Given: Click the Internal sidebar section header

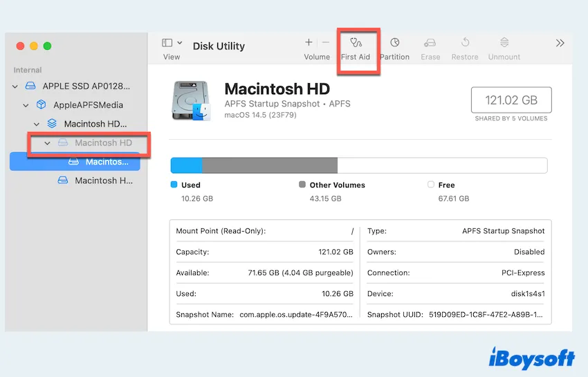Looking at the screenshot, I should coord(28,70).
